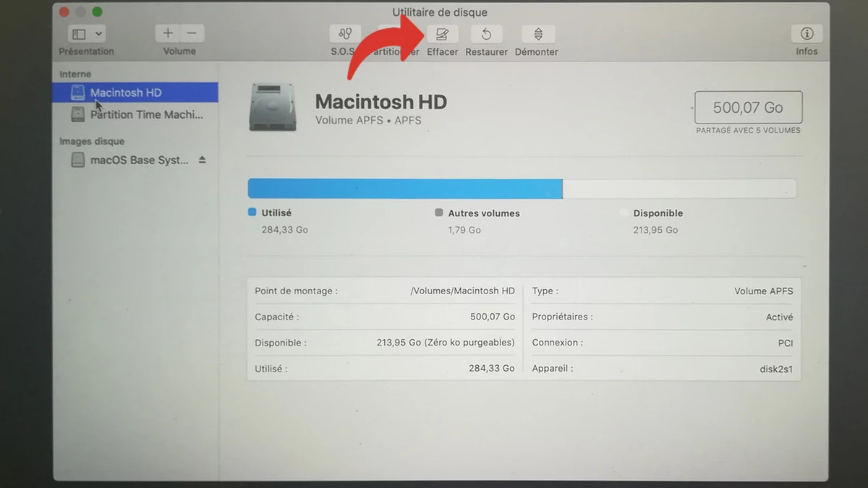Click the S.O.S. first aid icon
This screenshot has height=488, width=868.
345,34
